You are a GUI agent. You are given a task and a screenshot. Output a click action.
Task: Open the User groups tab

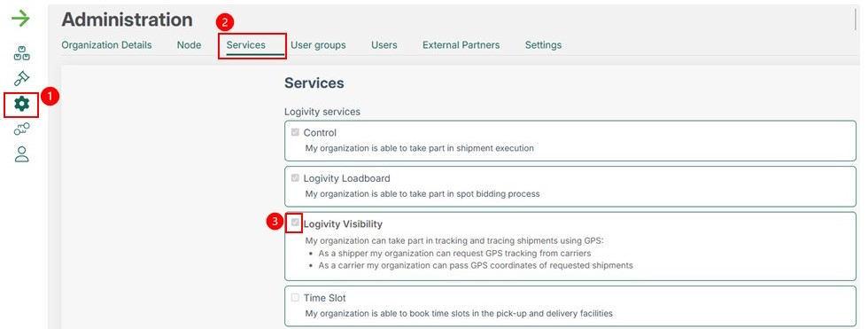[x=318, y=45]
